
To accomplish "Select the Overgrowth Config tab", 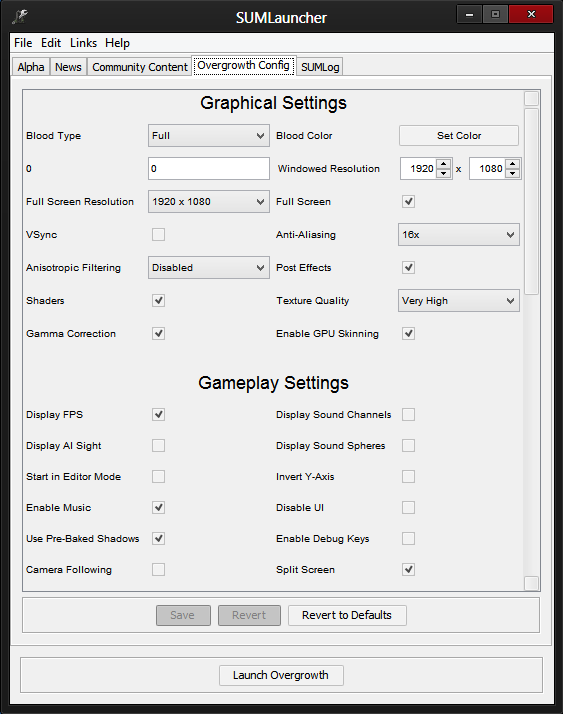I will [x=244, y=66].
